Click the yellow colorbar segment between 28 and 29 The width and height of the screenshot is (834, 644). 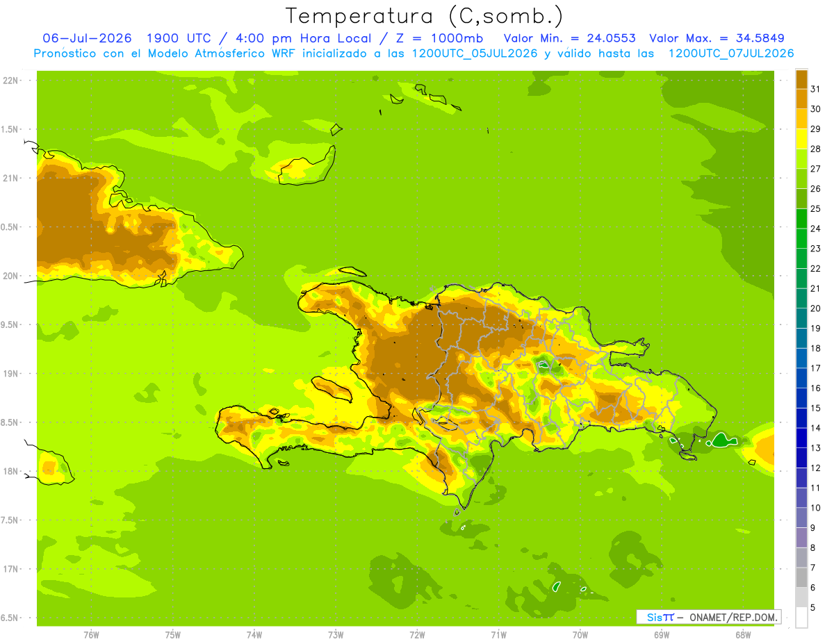801,139
